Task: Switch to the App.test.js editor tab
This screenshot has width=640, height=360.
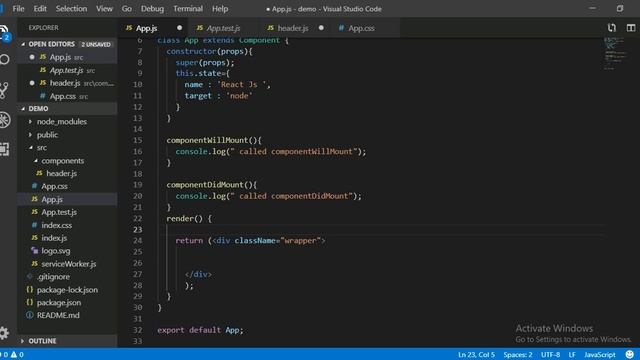Action: [x=223, y=28]
